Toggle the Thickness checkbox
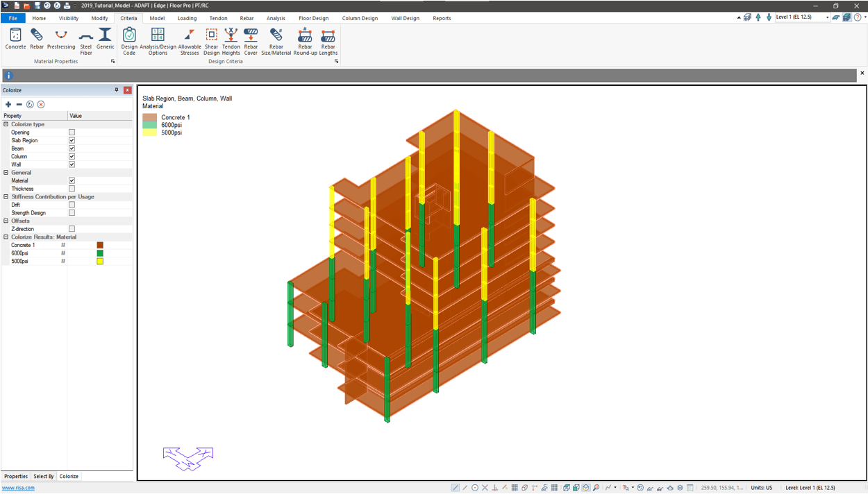868x494 pixels. click(x=72, y=189)
